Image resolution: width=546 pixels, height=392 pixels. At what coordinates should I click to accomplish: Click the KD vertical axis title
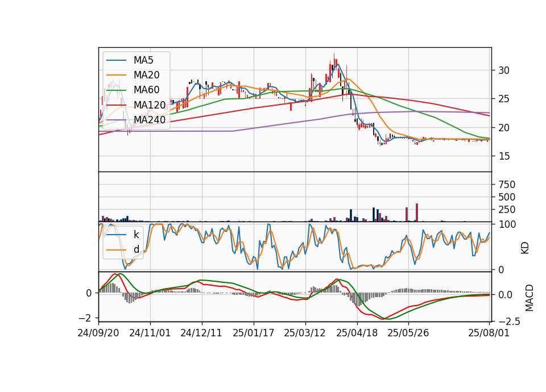pos(525,248)
